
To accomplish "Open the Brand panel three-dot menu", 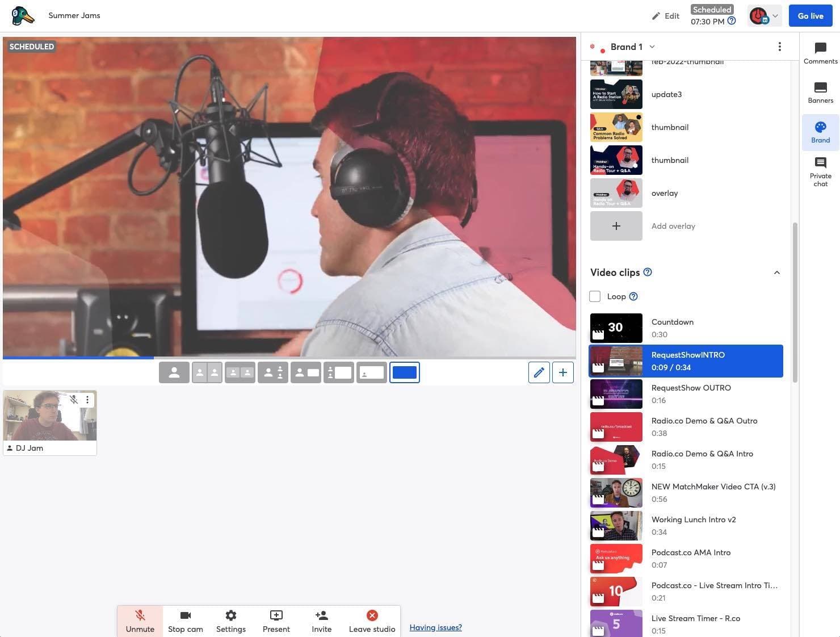I will (x=780, y=47).
